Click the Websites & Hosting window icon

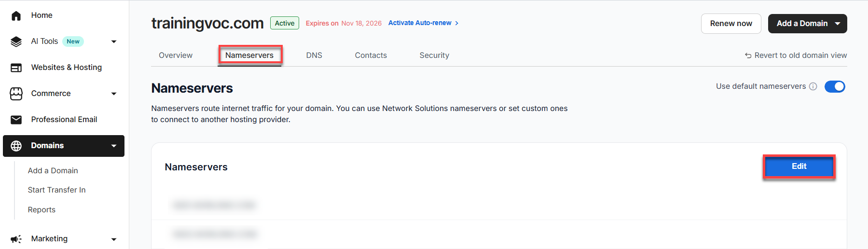[16, 68]
